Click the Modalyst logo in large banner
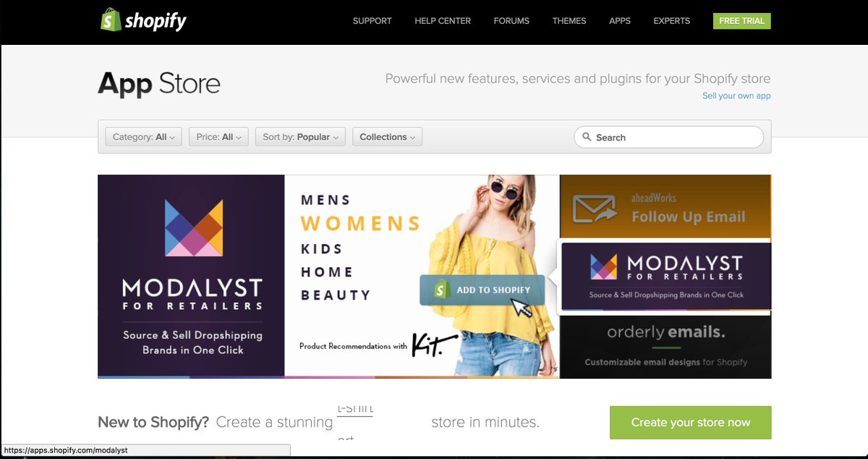The height and width of the screenshot is (459, 868). pyautogui.click(x=194, y=228)
